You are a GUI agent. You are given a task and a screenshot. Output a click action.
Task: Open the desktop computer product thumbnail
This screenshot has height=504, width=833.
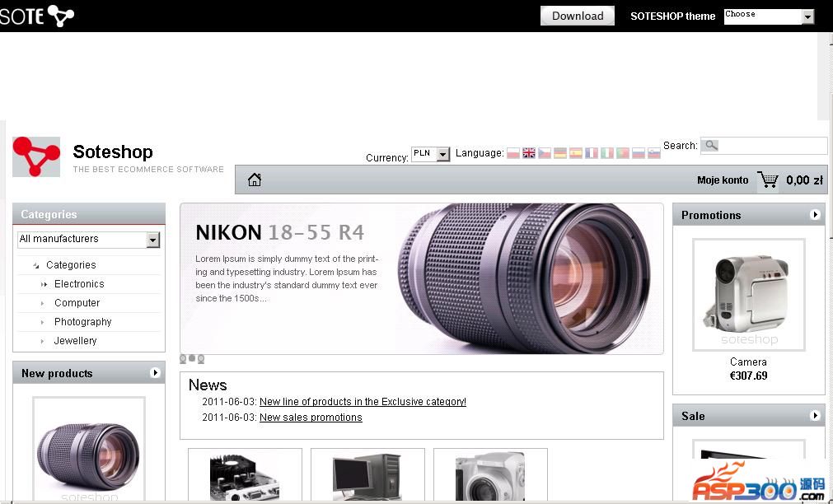[367, 475]
